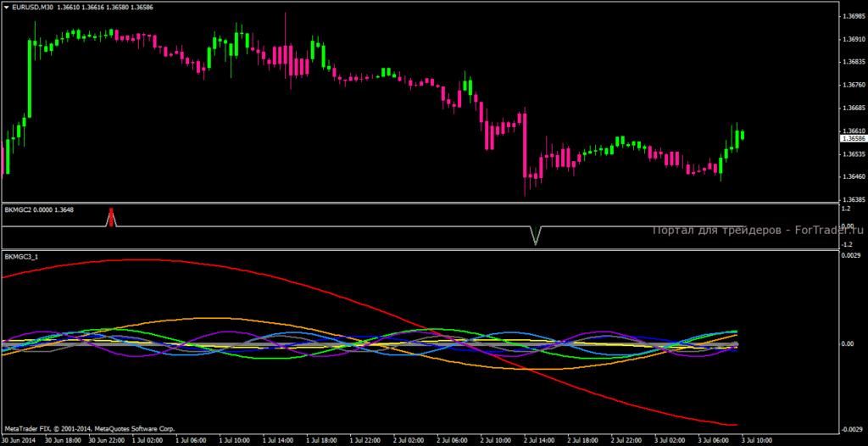Click the MetaTrader FIX copyright text

pyautogui.click(x=89, y=429)
